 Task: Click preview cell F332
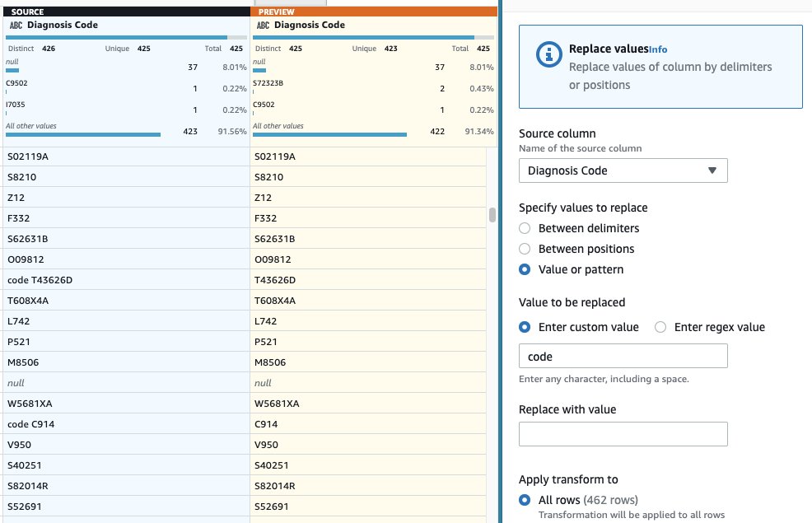368,218
